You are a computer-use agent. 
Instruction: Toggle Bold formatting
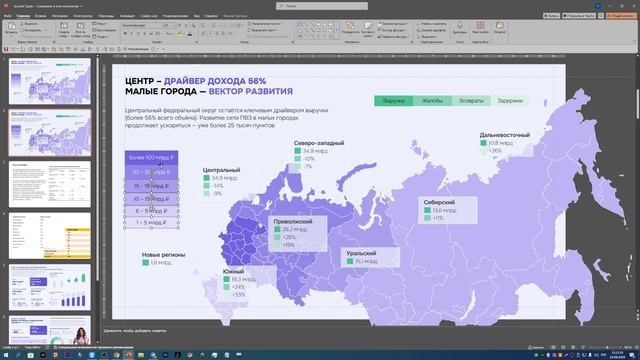[125, 34]
